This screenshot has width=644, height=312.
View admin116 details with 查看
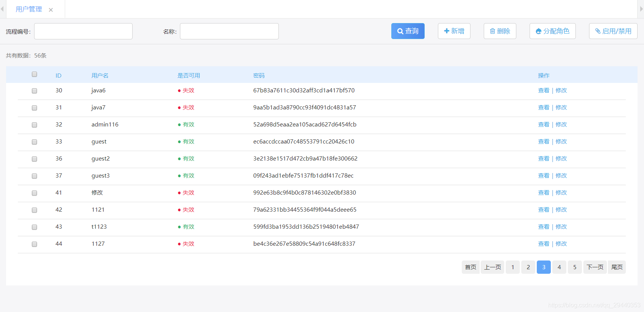click(544, 125)
